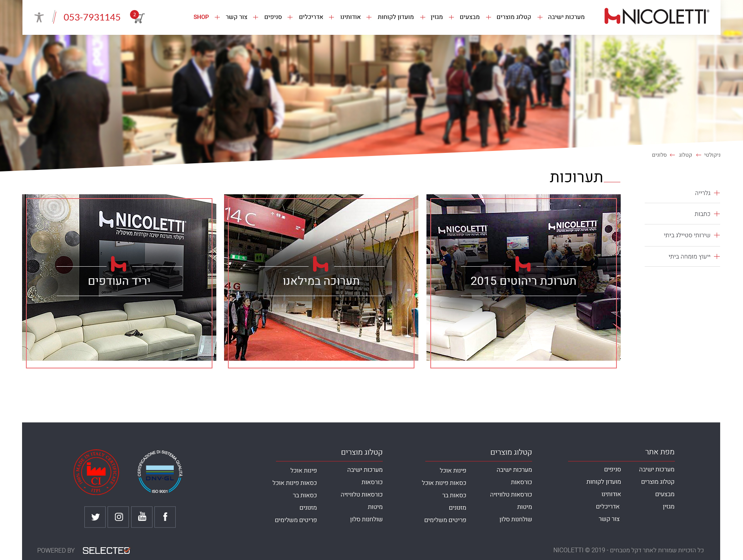
Task: Open the קטלוג מוצרים top menu item
Action: 514,17
